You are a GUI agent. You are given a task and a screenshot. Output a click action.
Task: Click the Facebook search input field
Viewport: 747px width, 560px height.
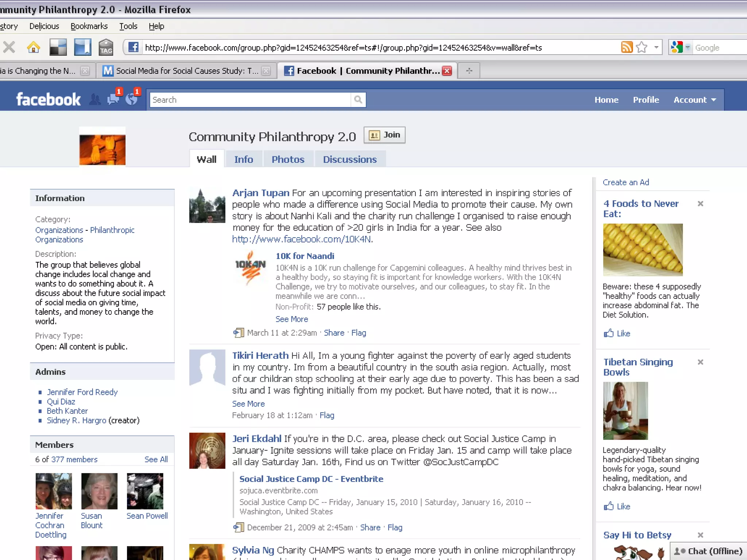click(x=250, y=100)
